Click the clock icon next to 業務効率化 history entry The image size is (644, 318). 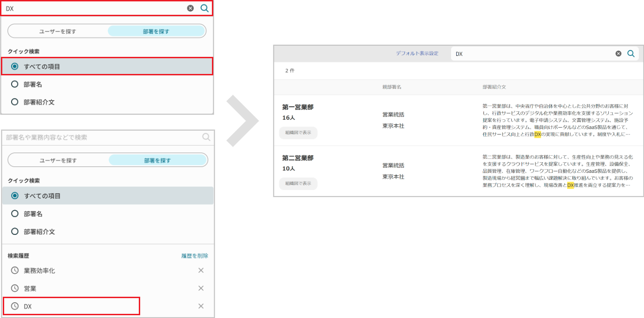[x=15, y=270]
